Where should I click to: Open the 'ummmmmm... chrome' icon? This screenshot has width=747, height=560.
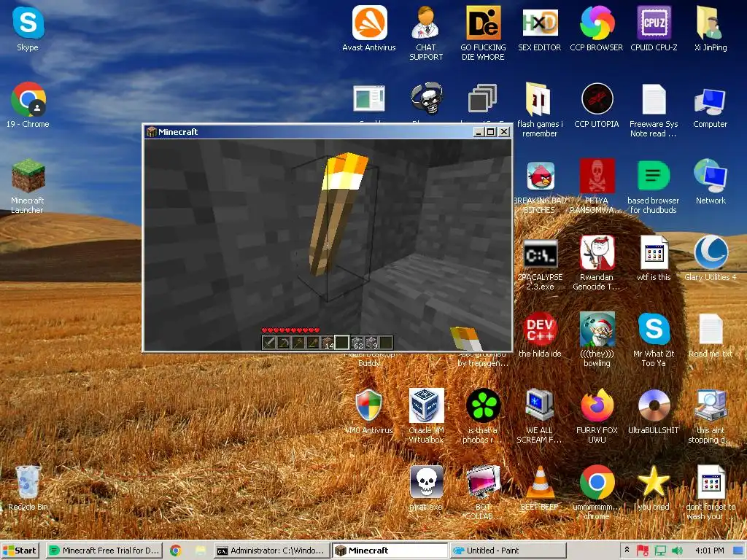597,482
